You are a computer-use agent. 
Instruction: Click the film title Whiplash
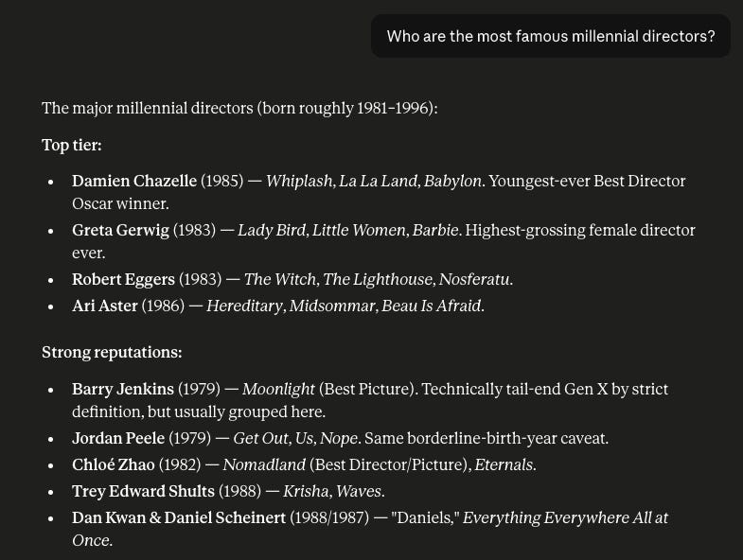[299, 181]
